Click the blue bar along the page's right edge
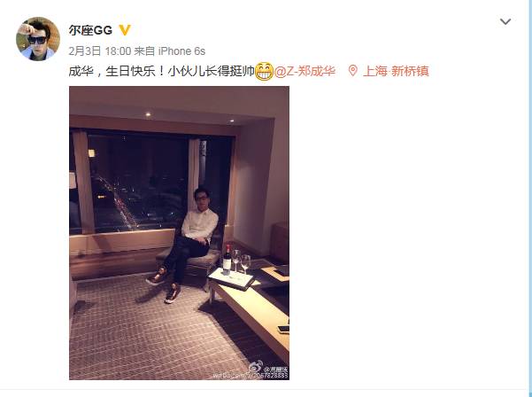532x397 pixels. 530,198
